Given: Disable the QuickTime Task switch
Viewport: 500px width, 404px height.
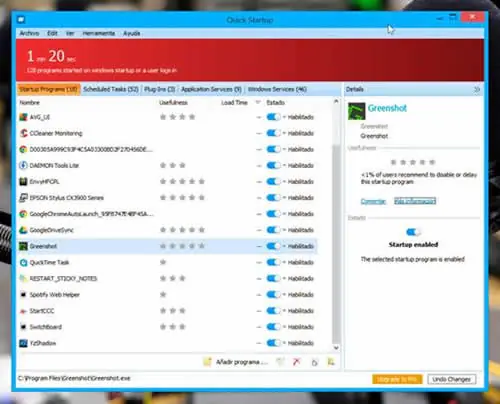Looking at the screenshot, I should [x=273, y=262].
